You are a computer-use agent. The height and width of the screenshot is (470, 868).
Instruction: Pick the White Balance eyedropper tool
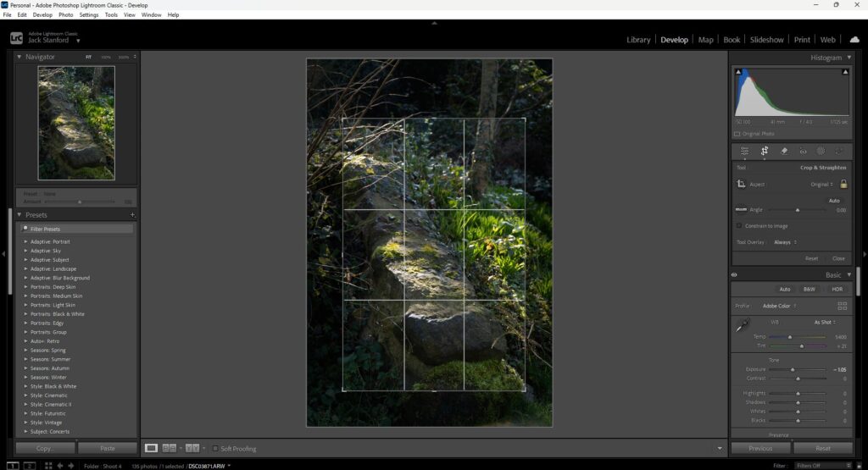tap(743, 326)
